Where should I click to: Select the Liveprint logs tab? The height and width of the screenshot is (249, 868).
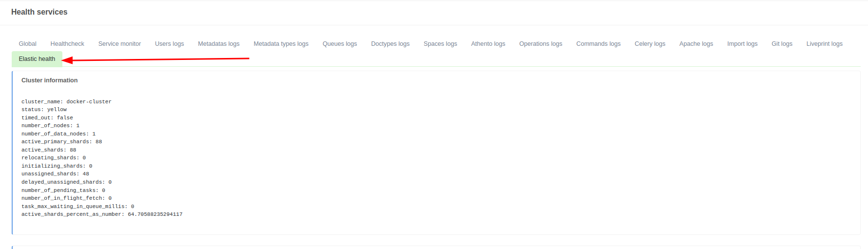click(824, 44)
